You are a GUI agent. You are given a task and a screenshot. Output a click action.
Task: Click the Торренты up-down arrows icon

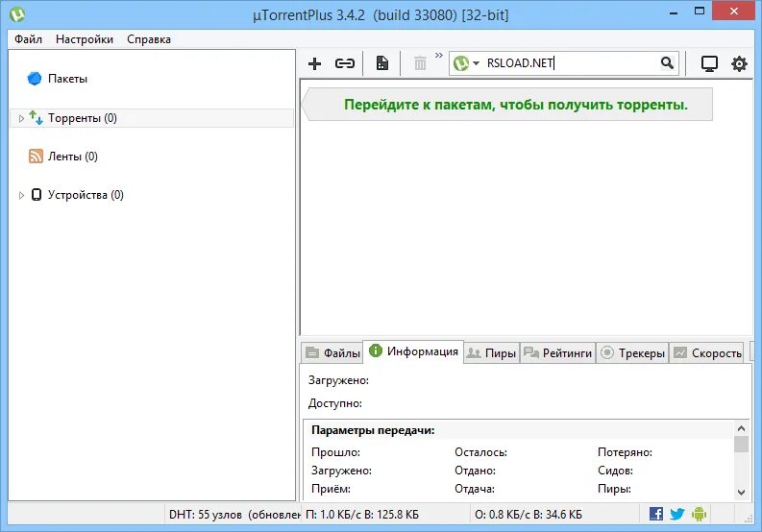[36, 117]
